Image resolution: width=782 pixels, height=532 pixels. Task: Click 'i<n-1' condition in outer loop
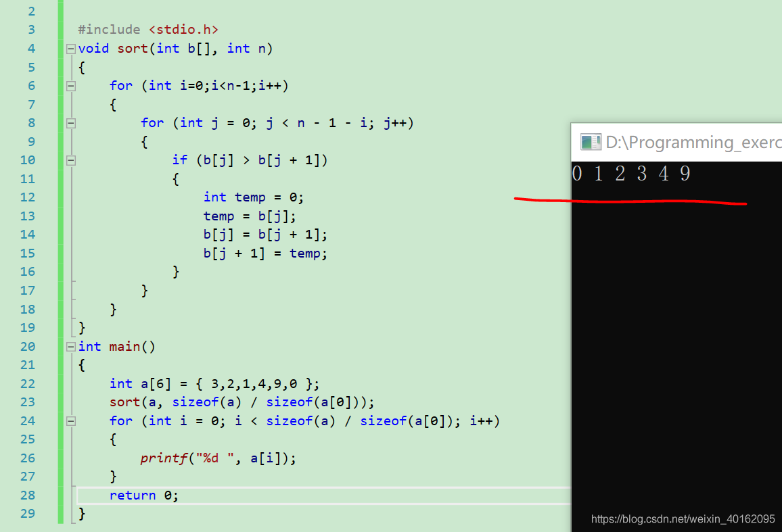coord(231,86)
